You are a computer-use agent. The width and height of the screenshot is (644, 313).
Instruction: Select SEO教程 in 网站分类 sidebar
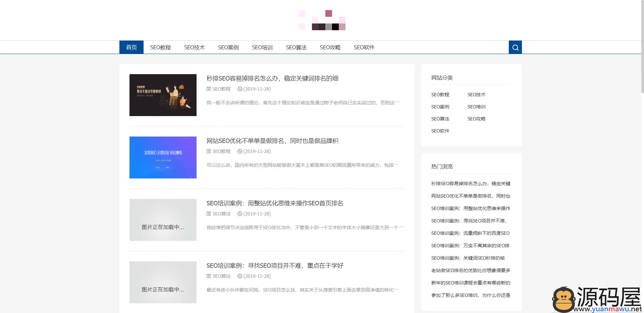(x=440, y=95)
